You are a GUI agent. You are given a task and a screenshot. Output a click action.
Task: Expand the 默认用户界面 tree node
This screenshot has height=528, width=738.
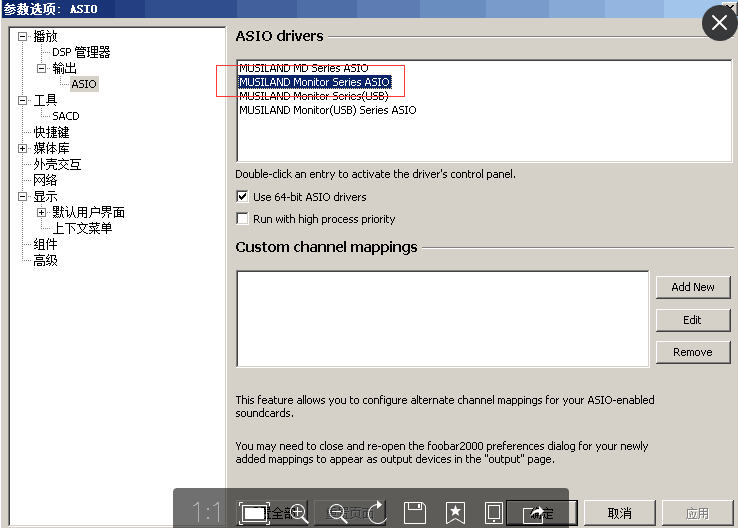[x=41, y=212]
